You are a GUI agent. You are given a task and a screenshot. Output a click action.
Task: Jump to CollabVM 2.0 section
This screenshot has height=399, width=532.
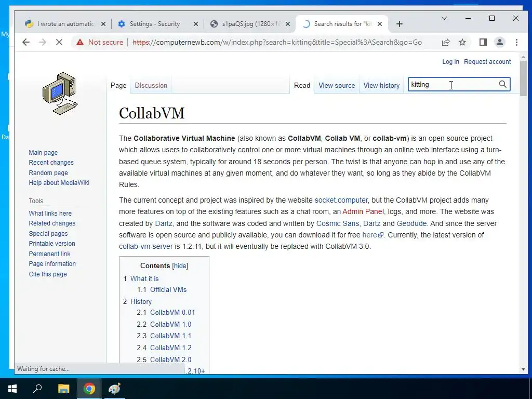pos(170,360)
